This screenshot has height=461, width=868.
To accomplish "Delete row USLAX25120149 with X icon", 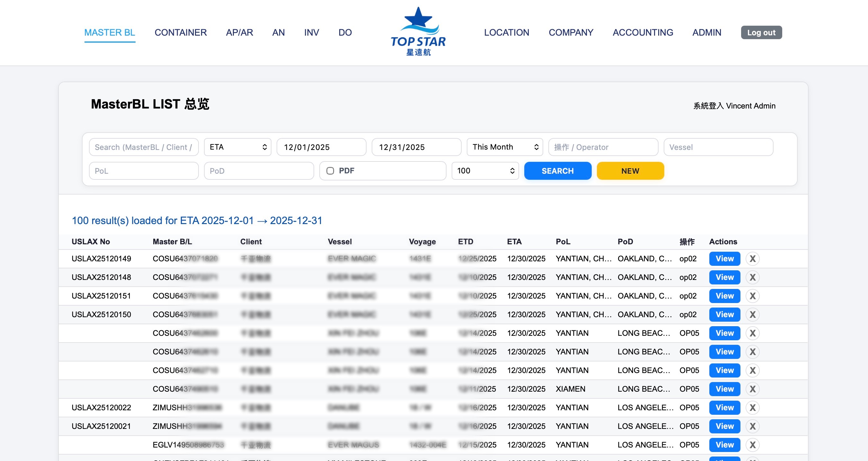I will pyautogui.click(x=752, y=259).
